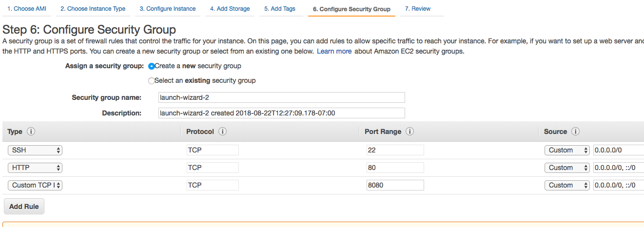Click the info icon next to Type
The width and height of the screenshot is (644, 227).
click(31, 132)
